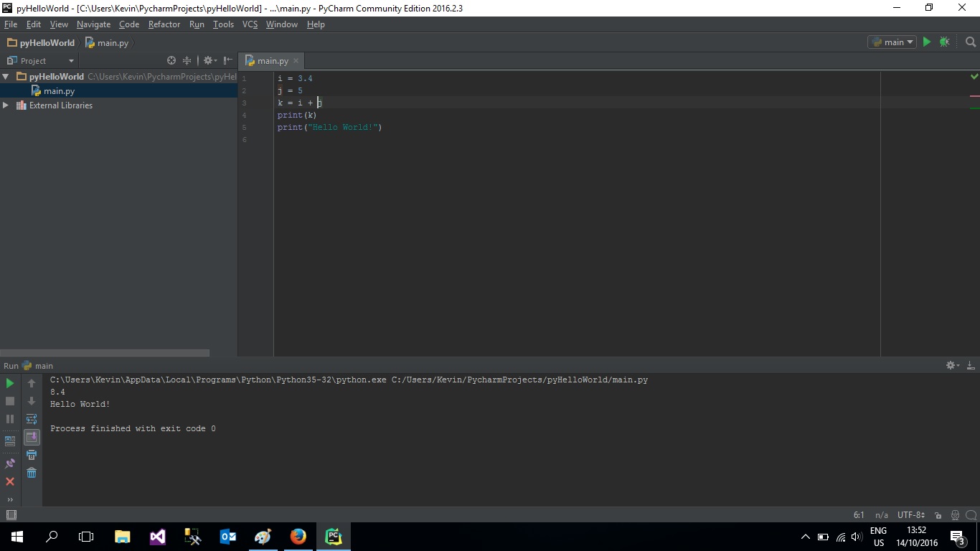Print console output using printer icon

[x=32, y=454]
